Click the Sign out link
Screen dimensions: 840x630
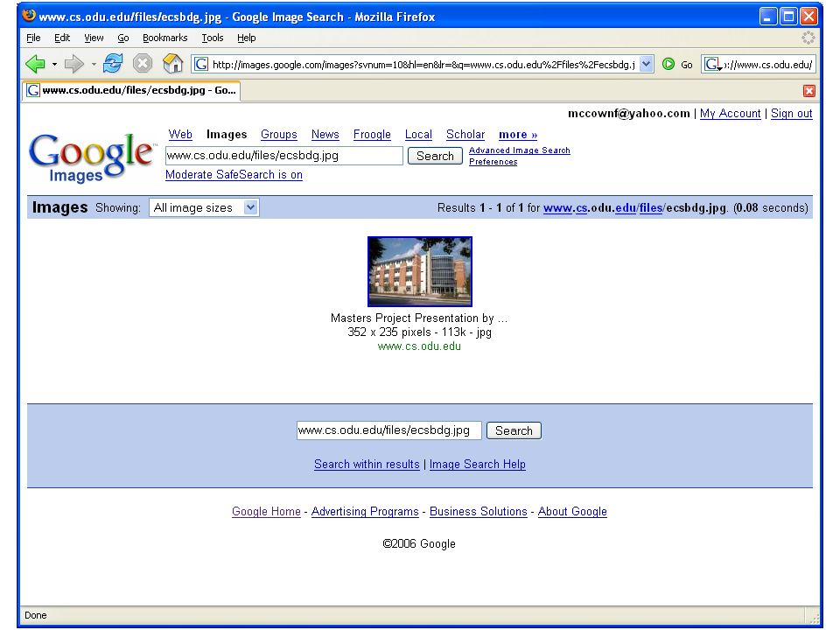(791, 114)
